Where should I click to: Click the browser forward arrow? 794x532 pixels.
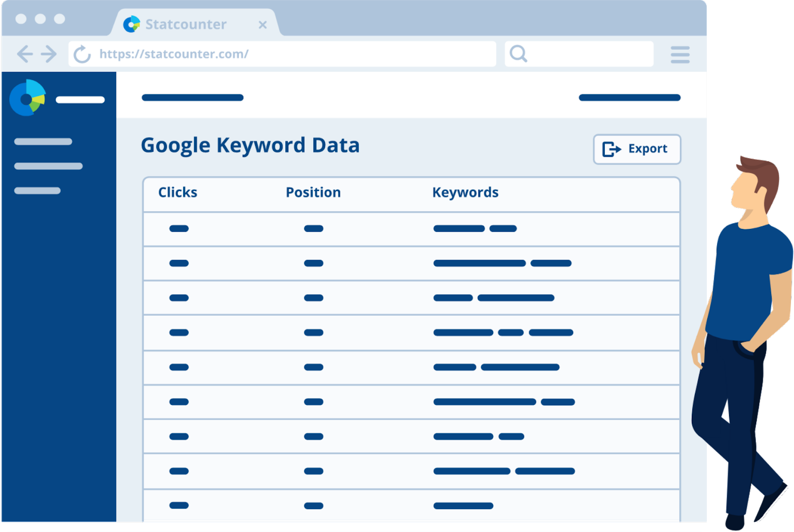(49, 54)
